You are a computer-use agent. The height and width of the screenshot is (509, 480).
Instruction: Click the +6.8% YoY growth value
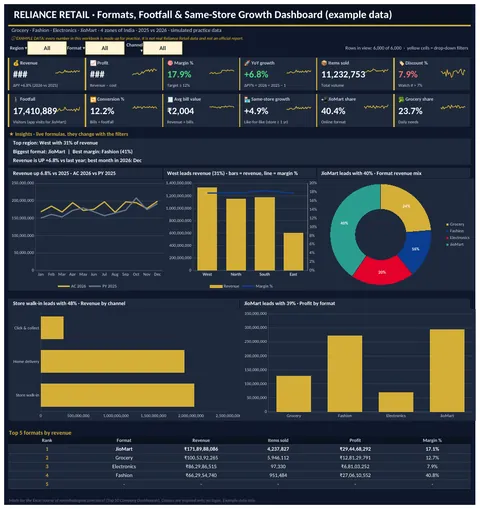(x=256, y=74)
